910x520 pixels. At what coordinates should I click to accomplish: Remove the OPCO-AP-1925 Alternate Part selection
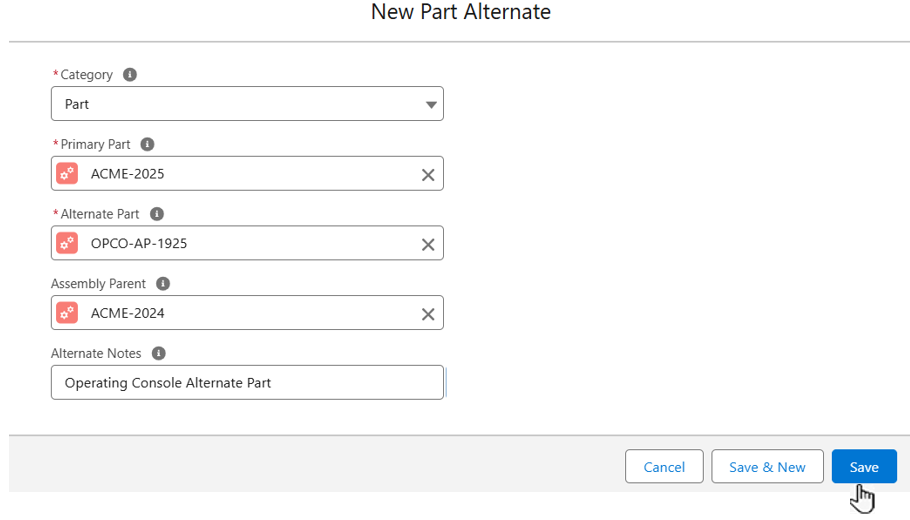428,244
